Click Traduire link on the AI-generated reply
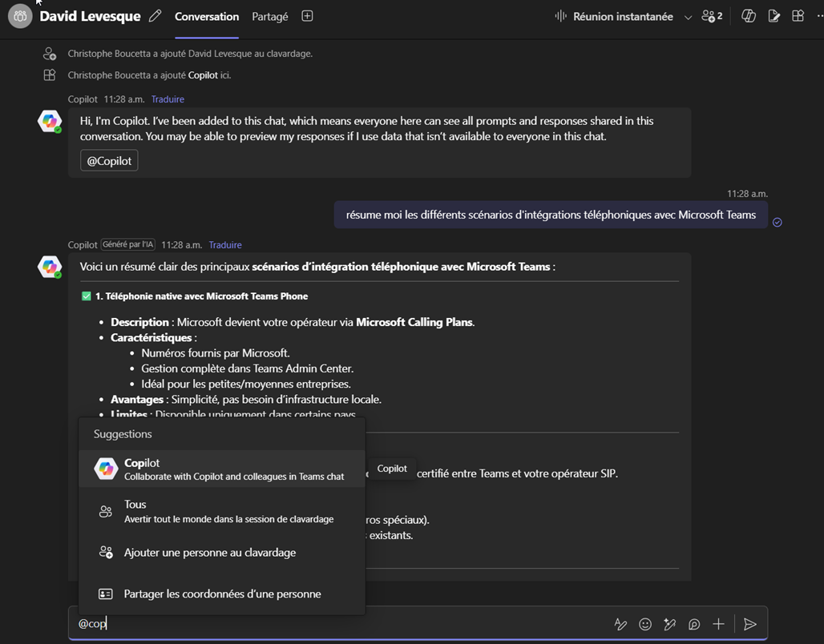 click(225, 245)
